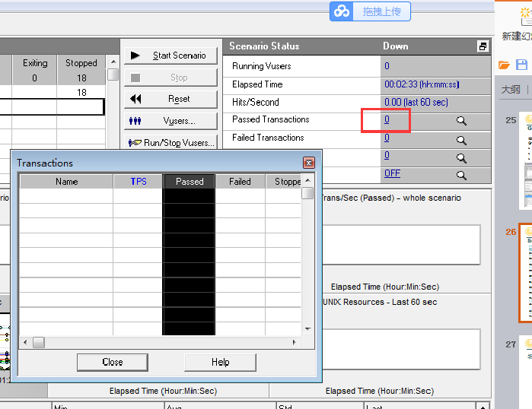The height and width of the screenshot is (409, 532).
Task: Open the Passed Transactions count link
Action: click(387, 120)
